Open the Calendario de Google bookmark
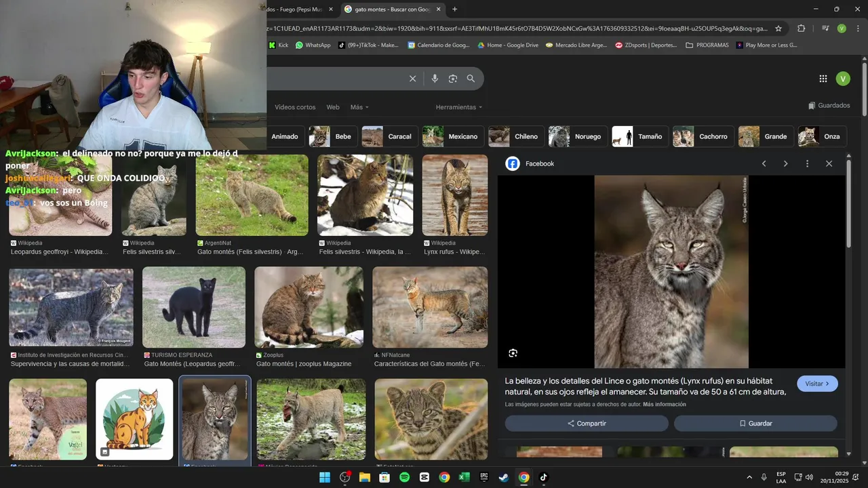 438,45
